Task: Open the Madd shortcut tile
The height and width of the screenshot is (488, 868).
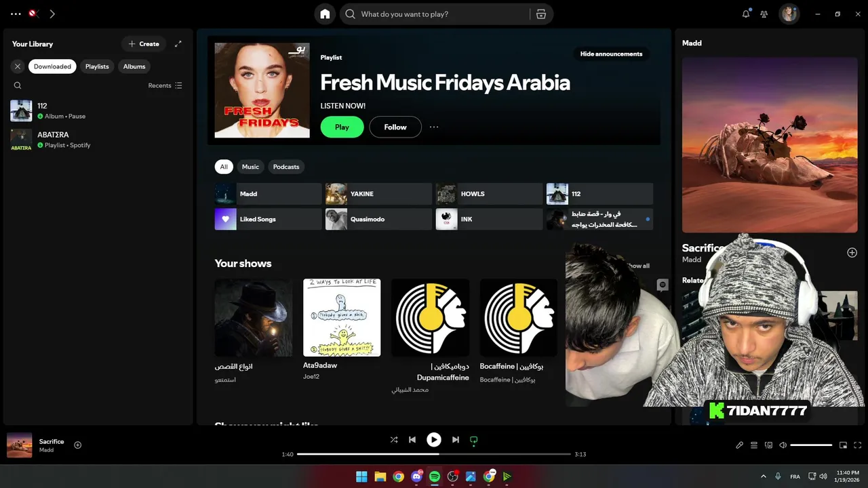Action: click(x=268, y=194)
